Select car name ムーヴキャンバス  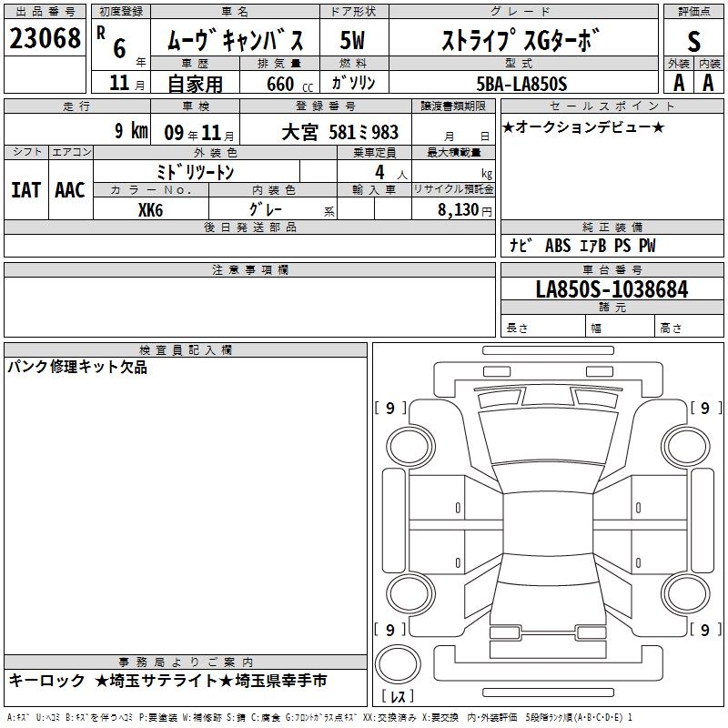click(x=236, y=39)
